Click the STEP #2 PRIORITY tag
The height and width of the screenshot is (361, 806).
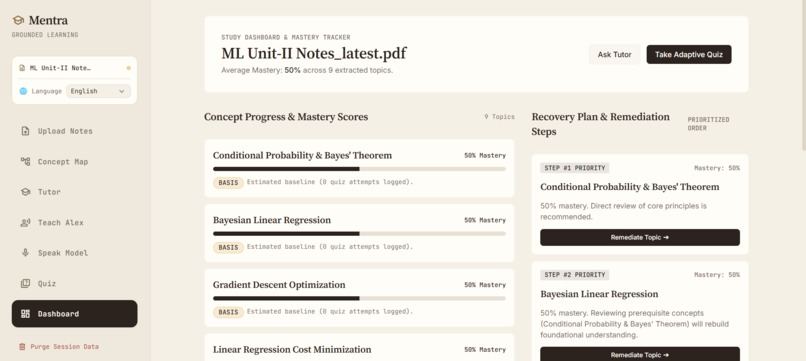(x=575, y=275)
